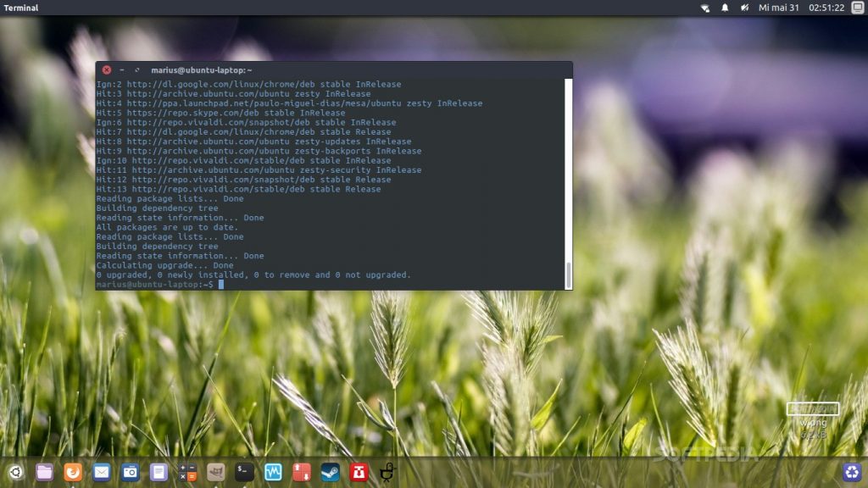Click the muted volume indicator
Screen dimensions: 868x488
[745, 8]
